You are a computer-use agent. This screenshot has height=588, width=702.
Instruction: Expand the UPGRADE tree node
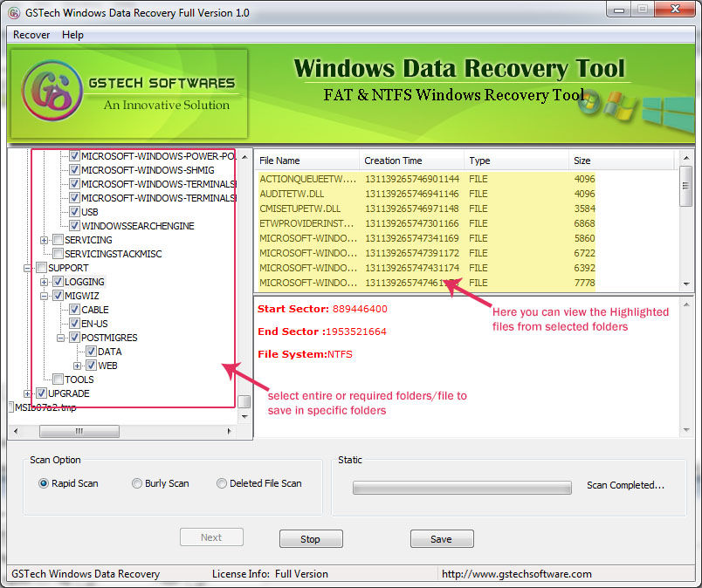27,393
